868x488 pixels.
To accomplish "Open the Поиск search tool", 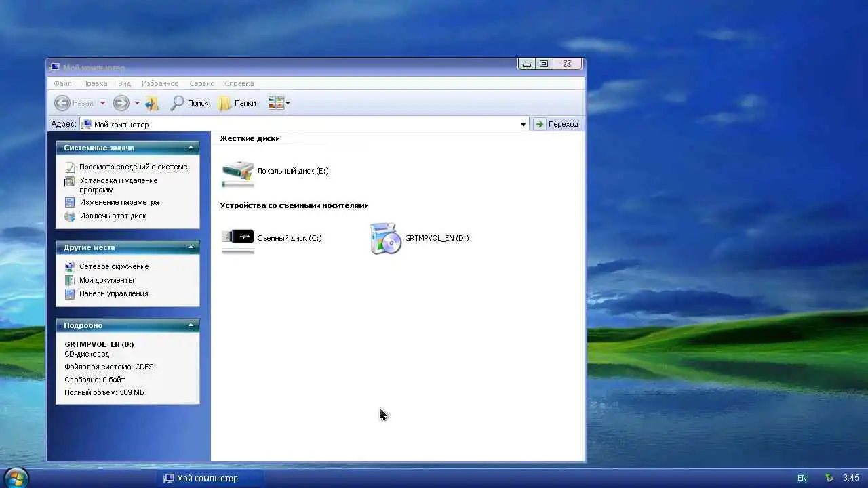I will (x=189, y=103).
